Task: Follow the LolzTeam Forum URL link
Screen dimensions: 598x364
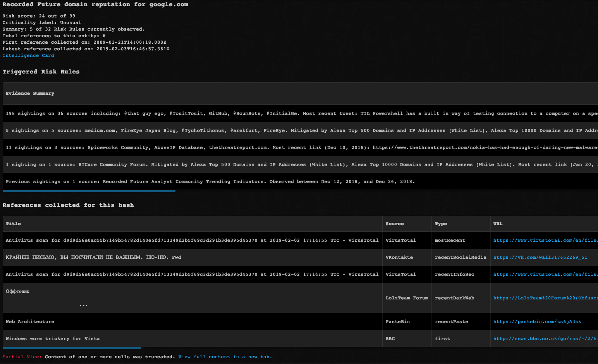Action: (x=545, y=298)
